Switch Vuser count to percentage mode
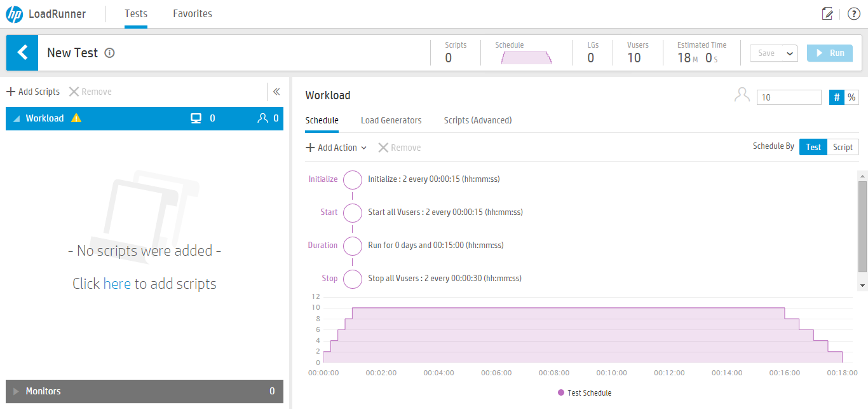Viewport: 868px width, 409px height. (x=851, y=97)
